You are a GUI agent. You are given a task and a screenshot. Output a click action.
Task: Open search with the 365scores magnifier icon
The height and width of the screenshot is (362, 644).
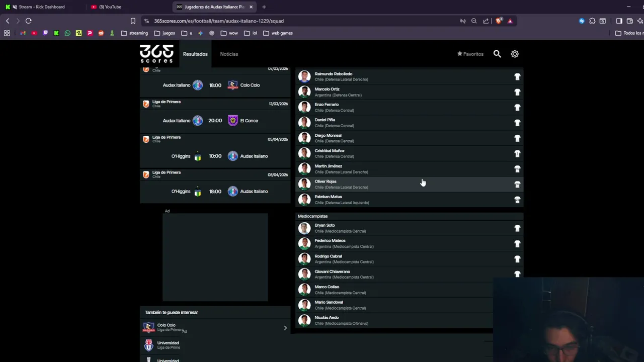tap(497, 54)
